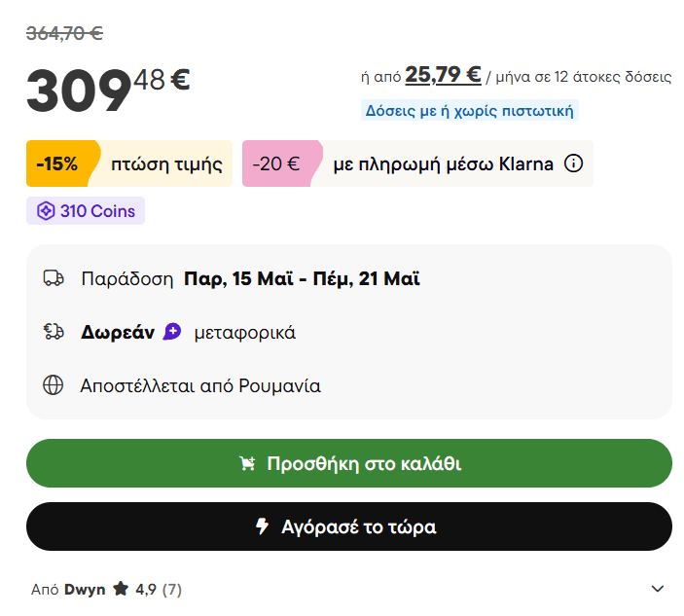Click the delivery date Παρ, 15 Μαϊ text
This screenshot has height=616, width=684.
tap(238, 278)
